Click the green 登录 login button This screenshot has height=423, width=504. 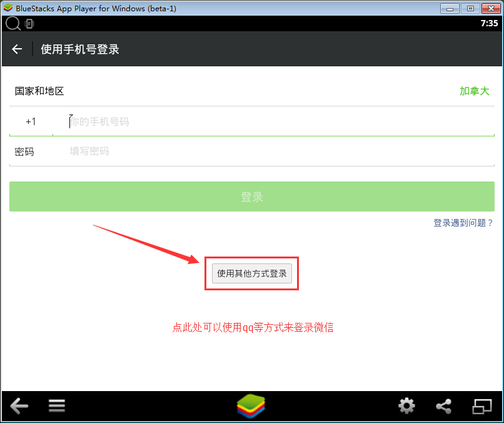[x=252, y=196]
